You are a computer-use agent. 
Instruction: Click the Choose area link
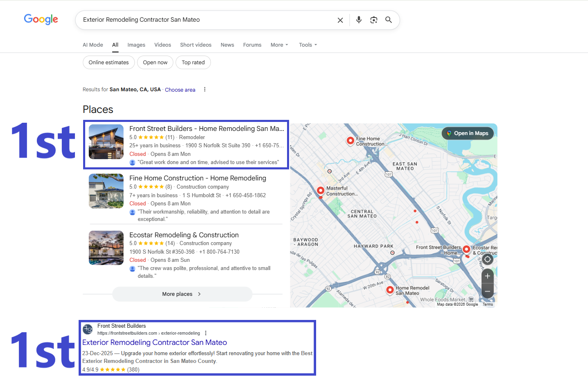[x=180, y=90]
